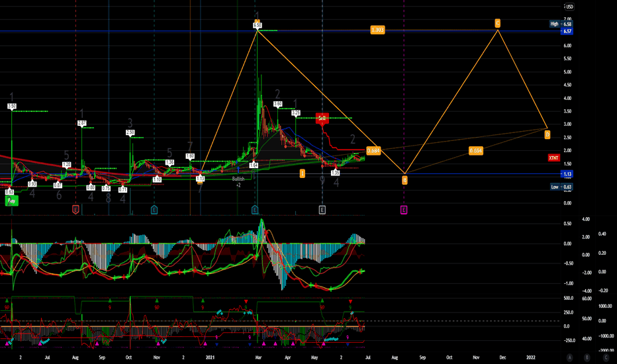Click the teal E earnings marker near Mar
The width and height of the screenshot is (617, 364).
point(255,210)
